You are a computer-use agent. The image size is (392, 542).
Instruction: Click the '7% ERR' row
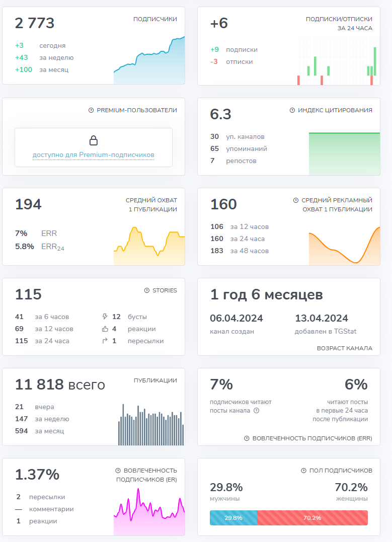click(x=36, y=234)
